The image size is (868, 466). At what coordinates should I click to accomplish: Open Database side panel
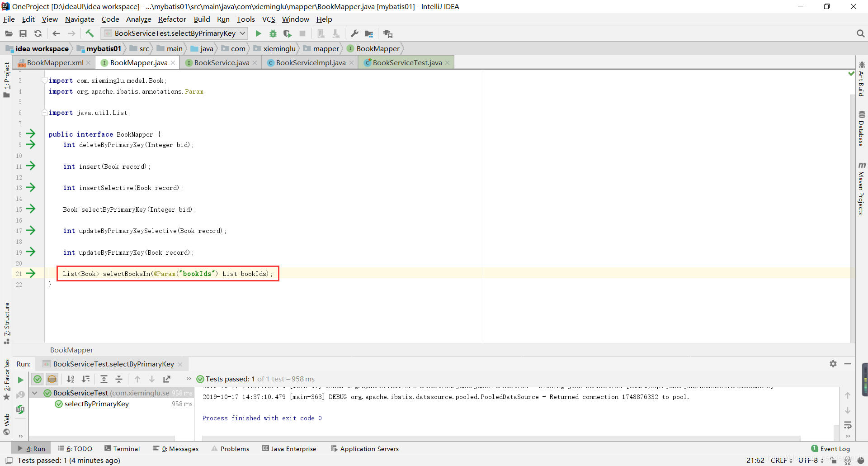862,128
